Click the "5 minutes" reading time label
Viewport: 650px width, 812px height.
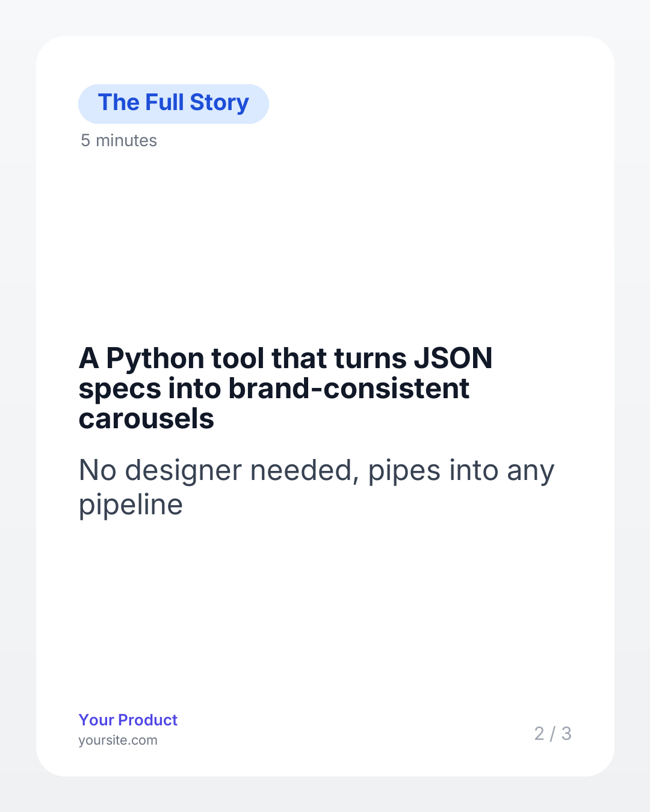[119, 141]
